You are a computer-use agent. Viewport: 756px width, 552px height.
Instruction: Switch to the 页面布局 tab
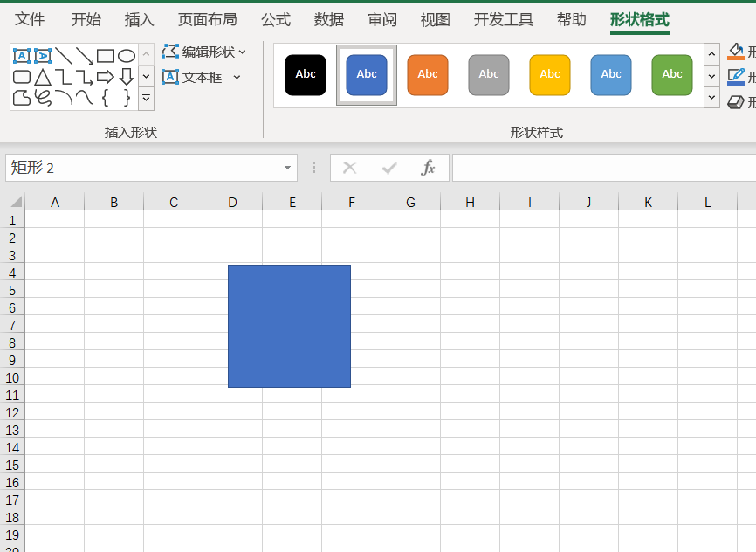208,19
